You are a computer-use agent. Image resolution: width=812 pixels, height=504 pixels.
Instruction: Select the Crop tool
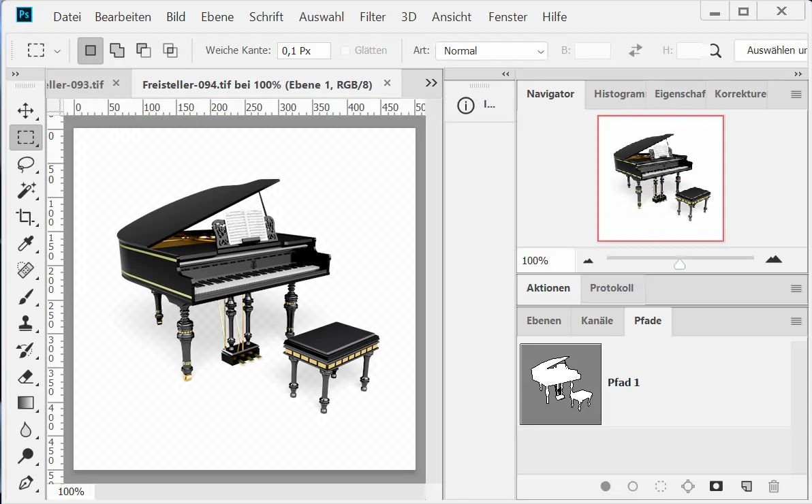tap(26, 217)
